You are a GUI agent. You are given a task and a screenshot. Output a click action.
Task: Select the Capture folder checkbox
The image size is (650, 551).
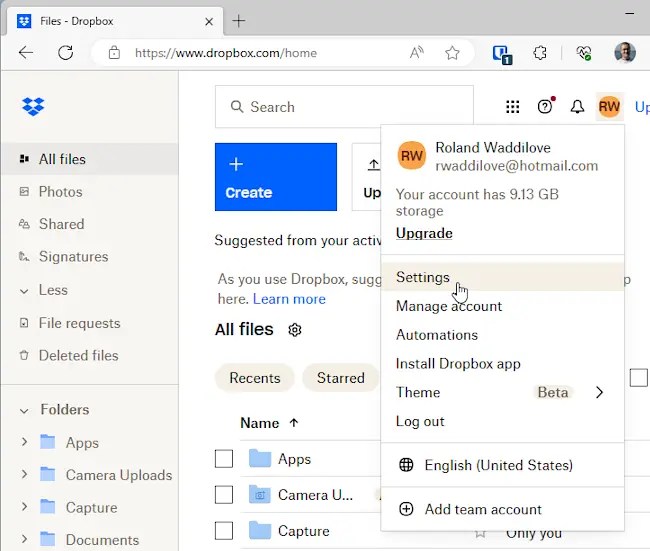point(224,531)
